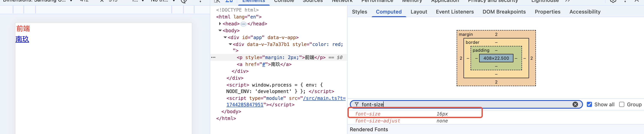Screen dimensions: 644x134
Task: Collapse the div id="app" node
Action: point(225,37)
